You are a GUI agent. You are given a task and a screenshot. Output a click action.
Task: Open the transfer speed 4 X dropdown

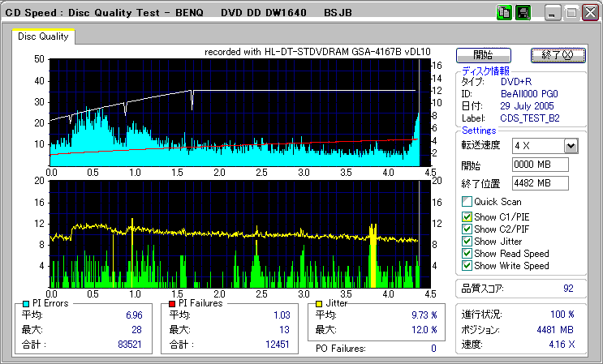[x=571, y=146]
